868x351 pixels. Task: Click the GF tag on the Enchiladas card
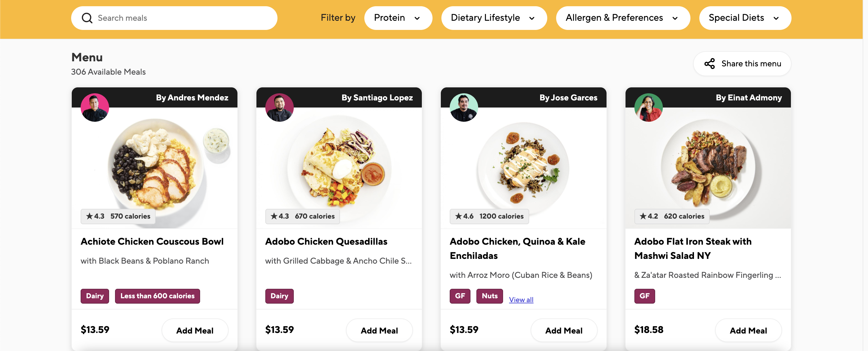tap(459, 296)
